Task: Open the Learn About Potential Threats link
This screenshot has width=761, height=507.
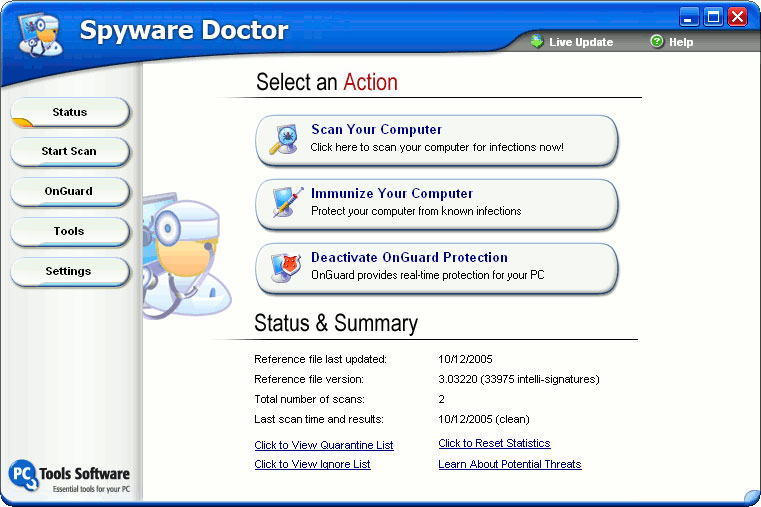Action: pyautogui.click(x=509, y=464)
